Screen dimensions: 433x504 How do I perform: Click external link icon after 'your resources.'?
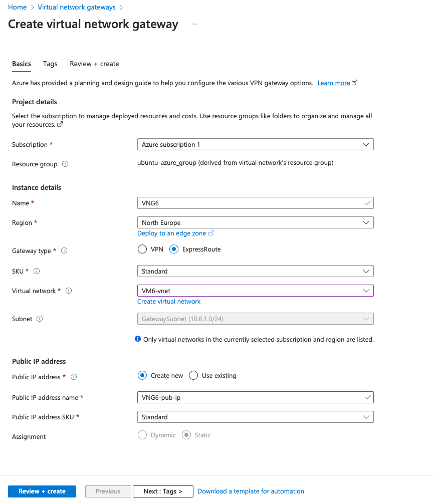tap(60, 124)
